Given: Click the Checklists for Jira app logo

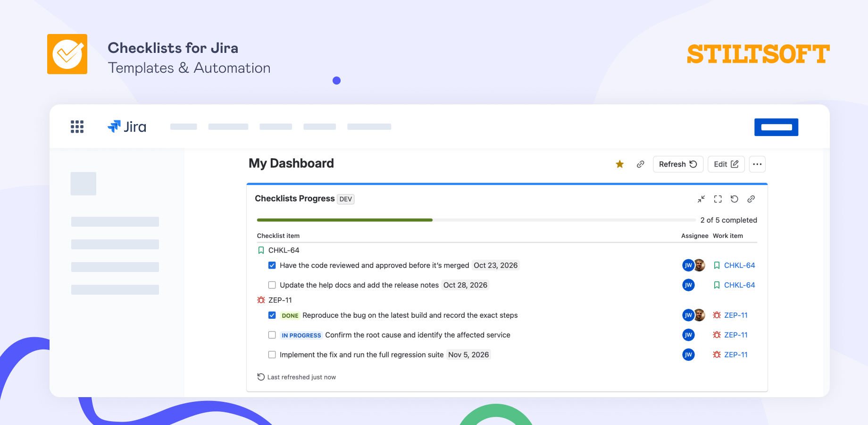Looking at the screenshot, I should (67, 54).
